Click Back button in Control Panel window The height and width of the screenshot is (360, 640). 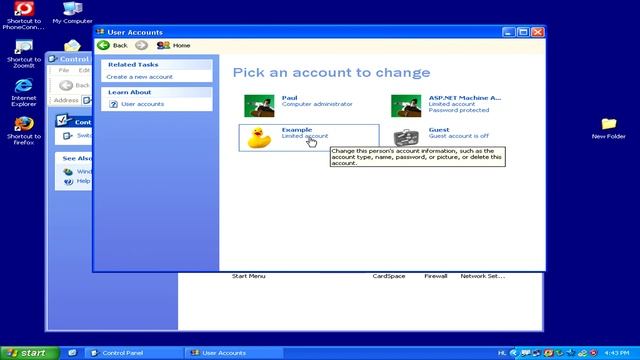pyautogui.click(x=74, y=85)
